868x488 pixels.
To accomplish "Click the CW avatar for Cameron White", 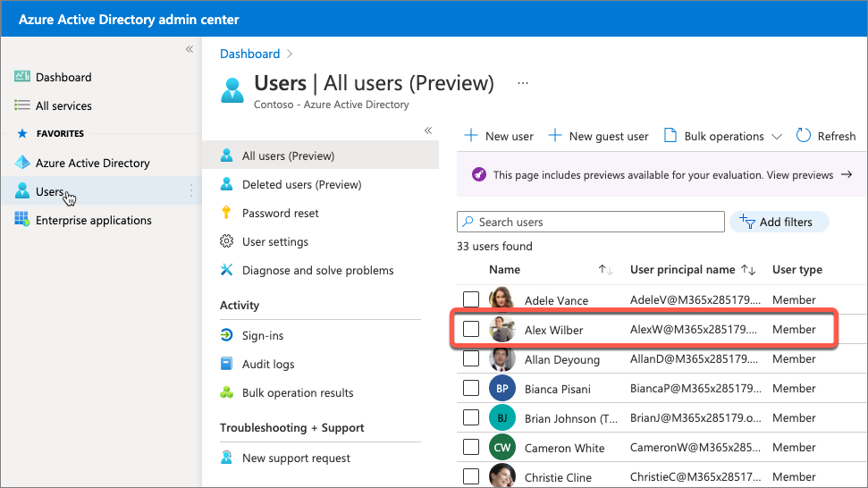I will (x=502, y=447).
